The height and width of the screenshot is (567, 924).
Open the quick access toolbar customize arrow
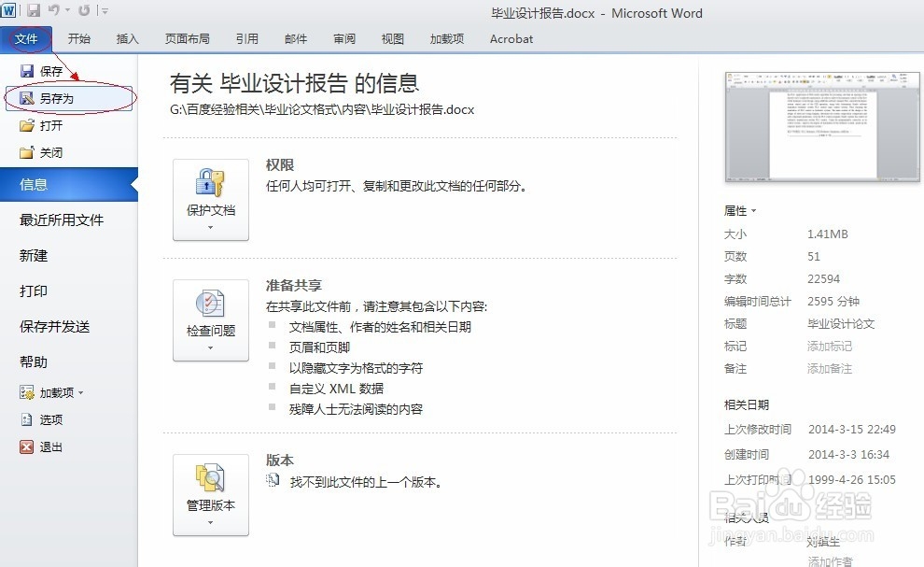click(x=105, y=10)
